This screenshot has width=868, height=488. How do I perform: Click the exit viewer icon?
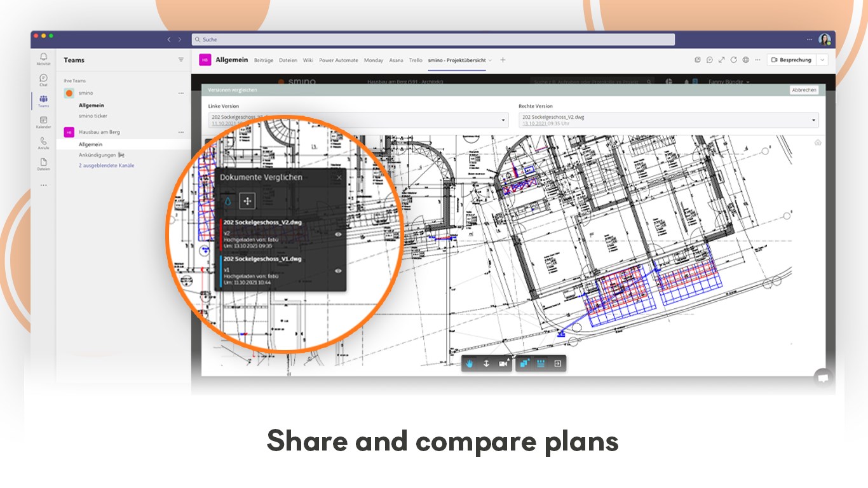(x=557, y=363)
